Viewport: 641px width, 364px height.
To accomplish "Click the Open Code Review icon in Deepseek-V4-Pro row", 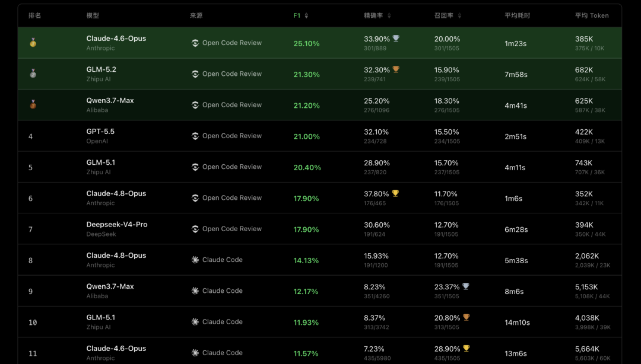I will 195,229.
